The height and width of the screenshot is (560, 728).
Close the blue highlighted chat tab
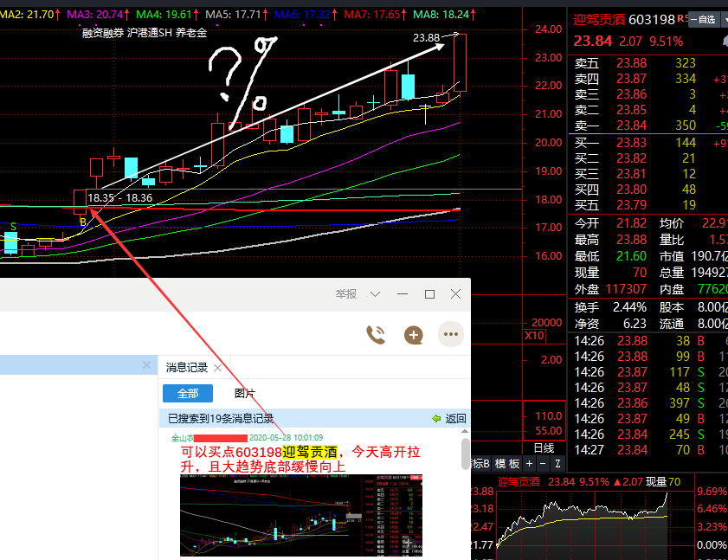pos(146,365)
